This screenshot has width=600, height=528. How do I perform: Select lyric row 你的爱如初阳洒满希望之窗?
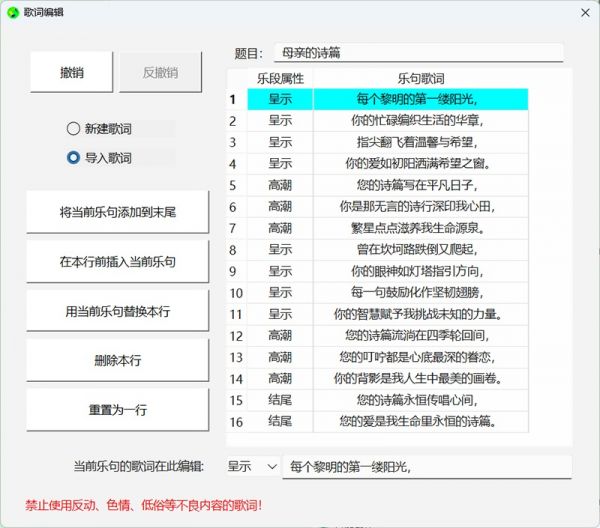pyautogui.click(x=421, y=164)
